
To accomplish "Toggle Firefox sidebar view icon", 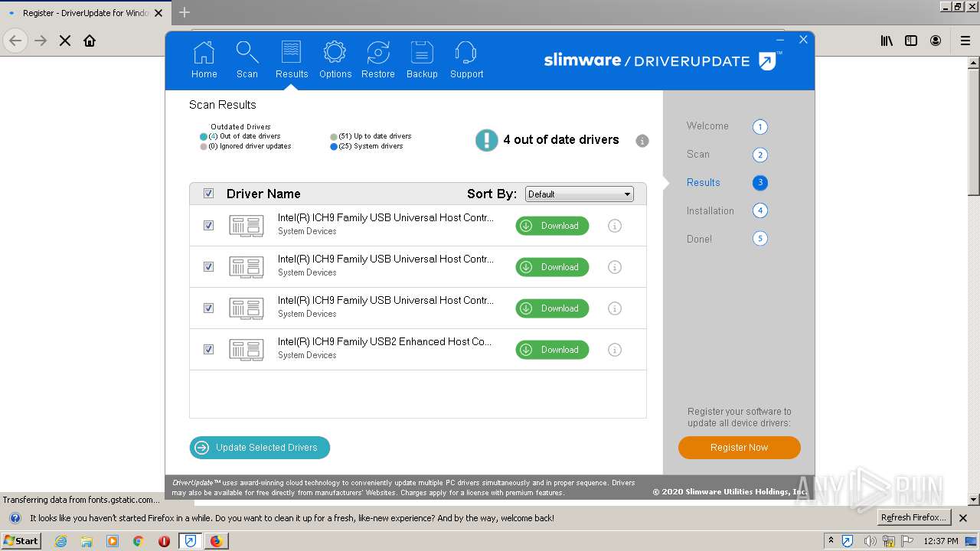I will [x=911, y=41].
